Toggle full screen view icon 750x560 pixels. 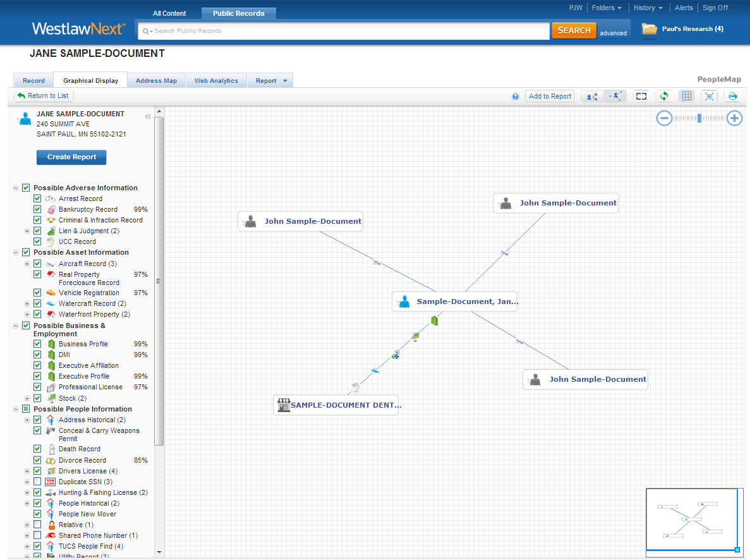641,96
